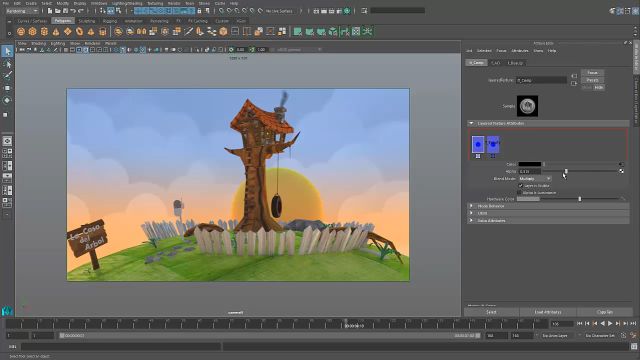Create a polygon cube from the shelf

tap(33, 31)
